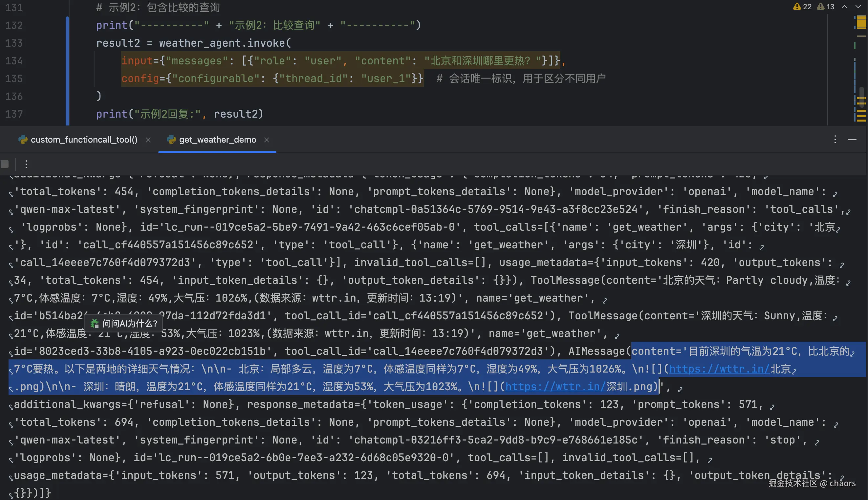
Task: Click the 13 weak warnings icon
Action: click(821, 7)
